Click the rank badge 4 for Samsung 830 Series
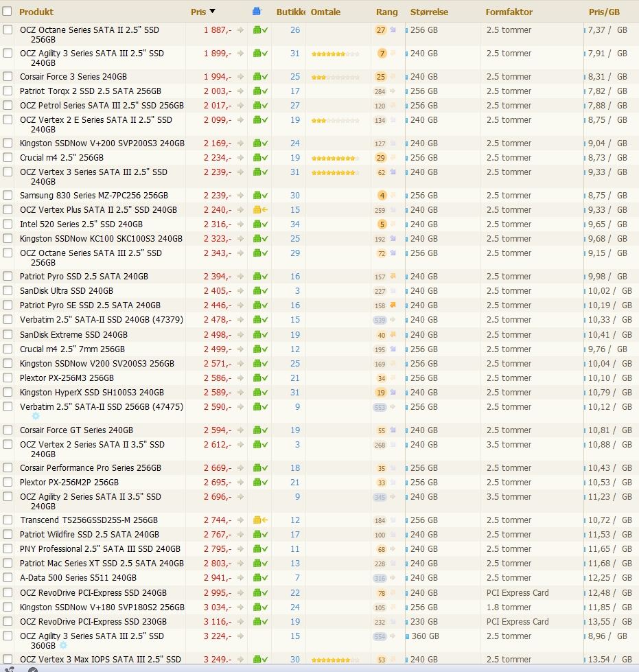This screenshot has width=639, height=672. (x=382, y=196)
